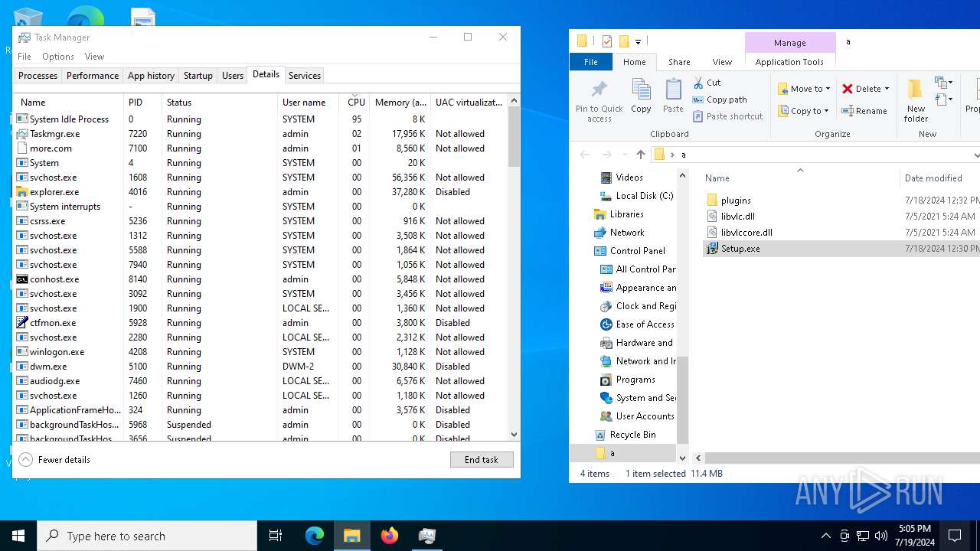
Task: Open the Windows Start menu
Action: click(18, 536)
